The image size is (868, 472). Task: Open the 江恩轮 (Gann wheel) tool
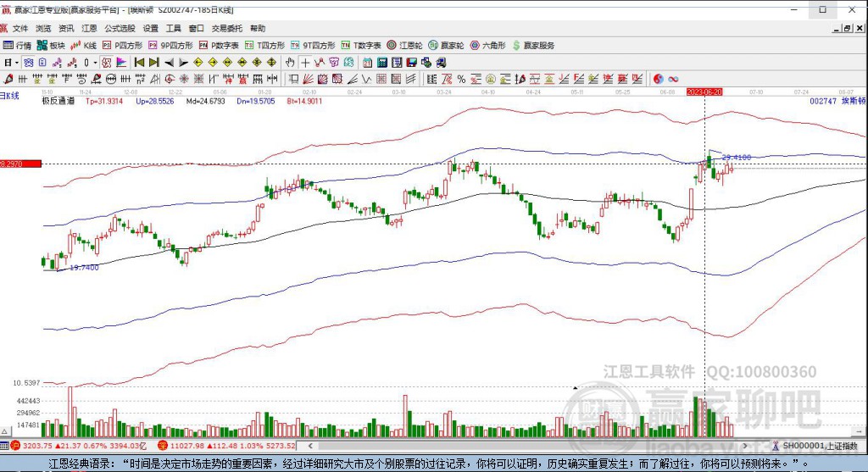(x=405, y=45)
